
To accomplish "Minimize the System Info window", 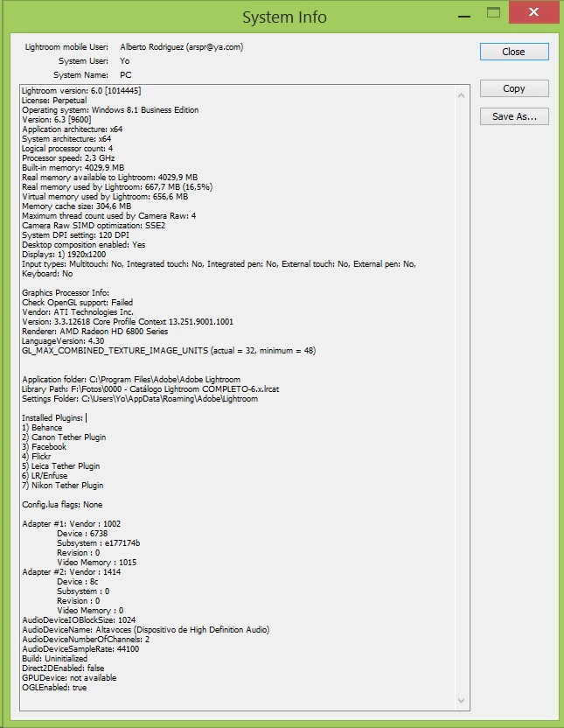I will coord(463,17).
